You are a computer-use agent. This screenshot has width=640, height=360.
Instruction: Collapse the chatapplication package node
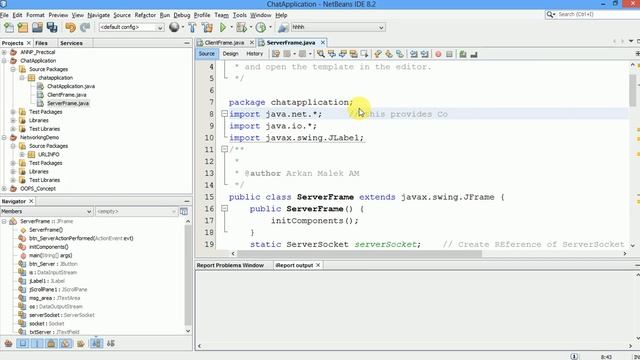coord(22,78)
